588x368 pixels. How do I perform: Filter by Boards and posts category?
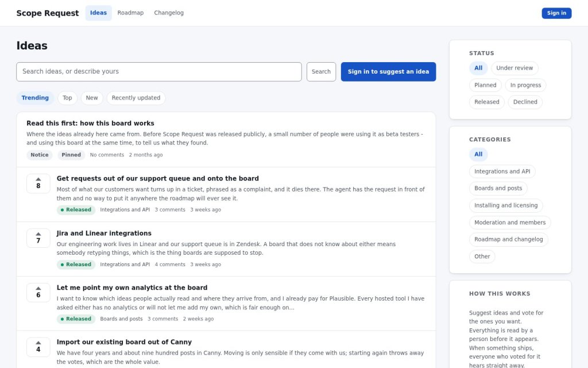[498, 189]
